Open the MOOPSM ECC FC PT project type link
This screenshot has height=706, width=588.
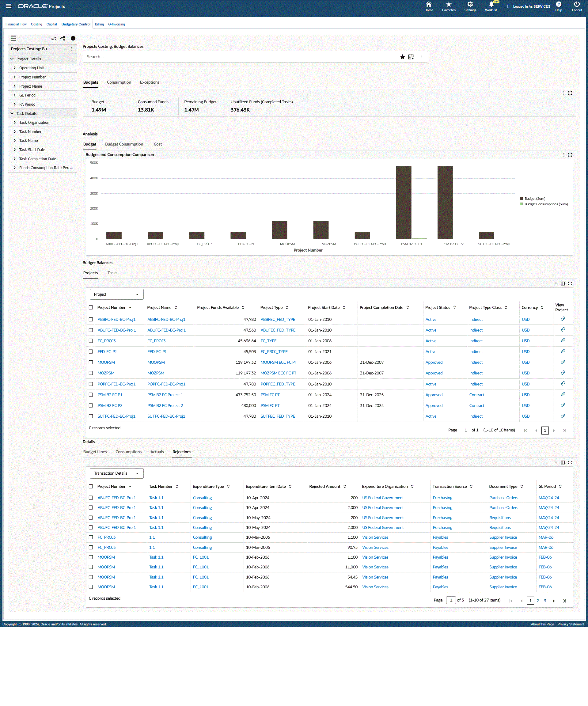click(279, 362)
